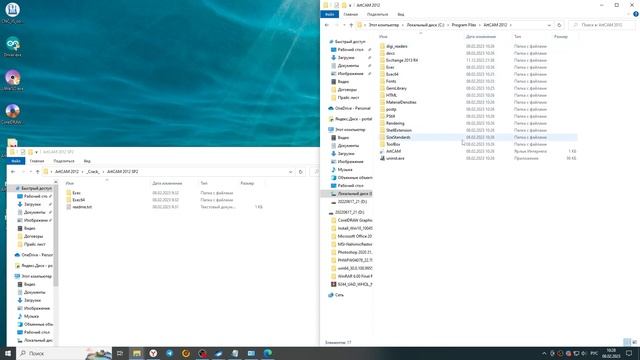This screenshot has height=360, width=640.
Task: Open the Вид tab in ArtCAM 2012 window
Action: tap(401, 14)
